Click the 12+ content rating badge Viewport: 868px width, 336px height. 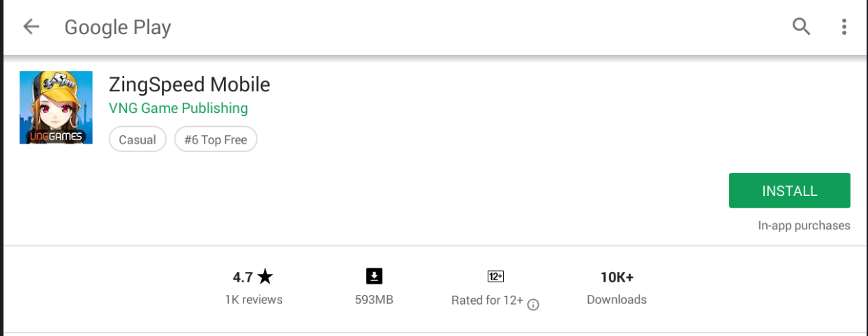pos(495,277)
